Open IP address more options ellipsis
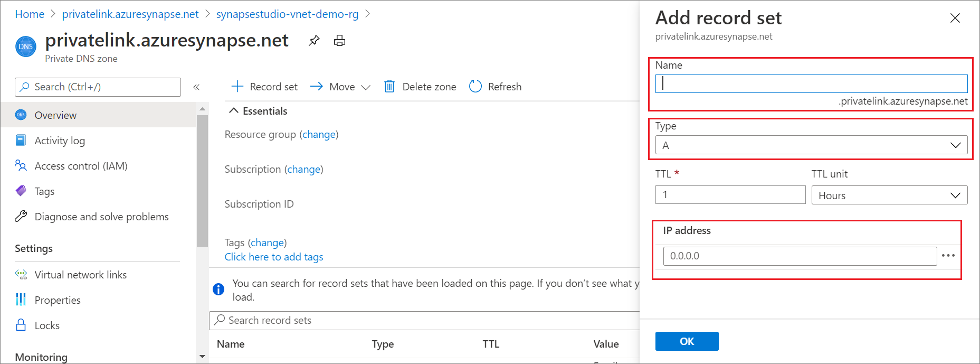This screenshot has width=980, height=364. 948,256
